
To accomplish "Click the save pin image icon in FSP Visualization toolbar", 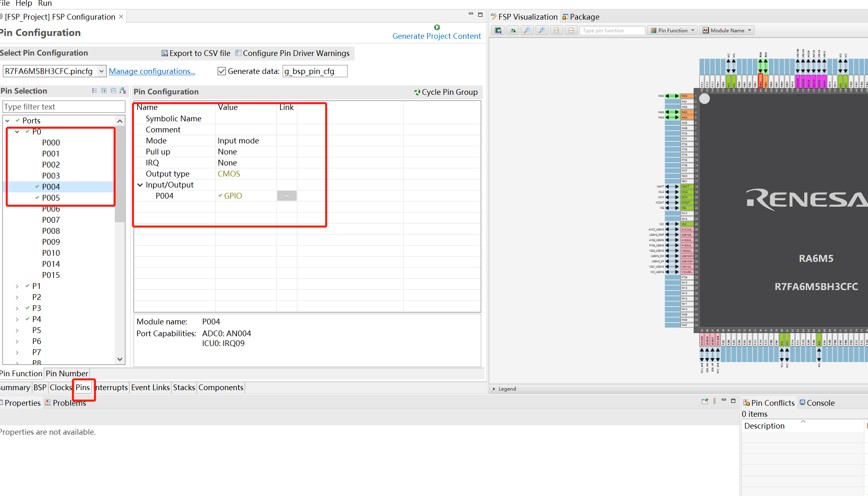I will (x=498, y=31).
